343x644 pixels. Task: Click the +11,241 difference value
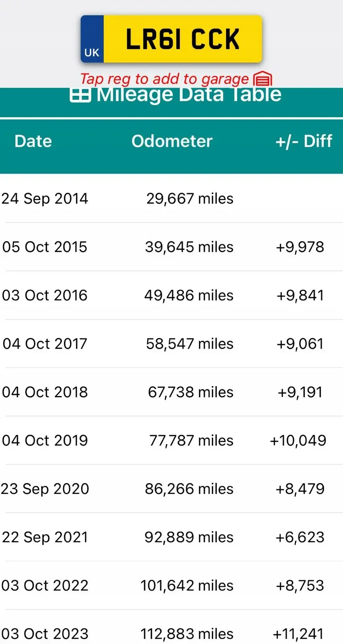pos(298,634)
